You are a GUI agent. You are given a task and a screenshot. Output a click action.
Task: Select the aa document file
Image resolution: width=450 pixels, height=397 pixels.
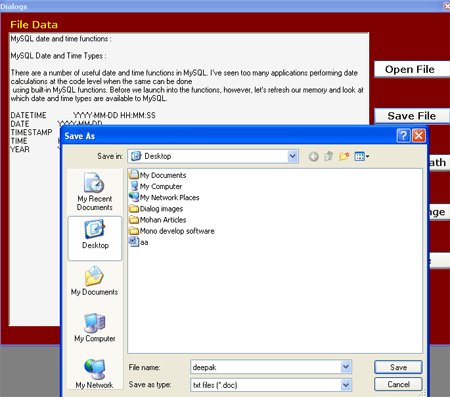139,242
